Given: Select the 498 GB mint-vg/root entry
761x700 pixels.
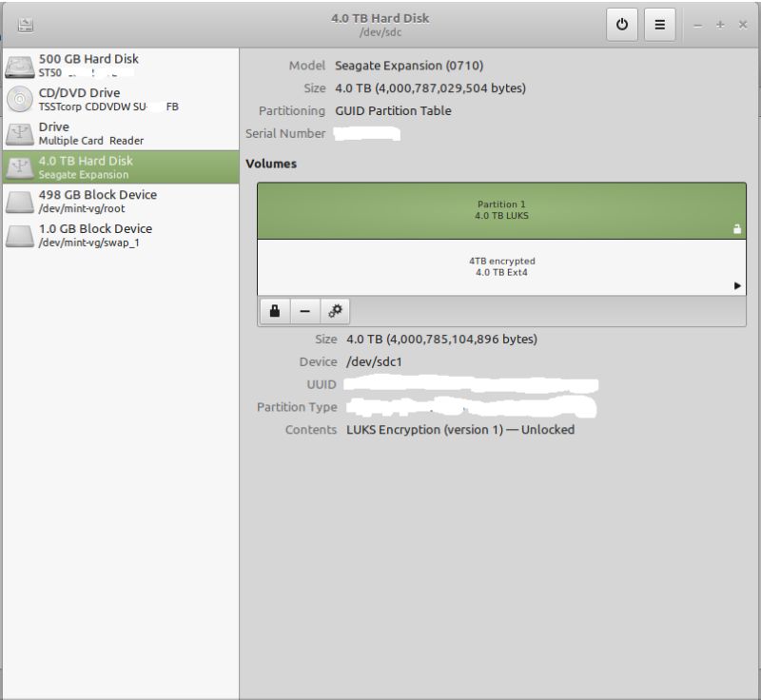Looking at the screenshot, I should point(114,201).
